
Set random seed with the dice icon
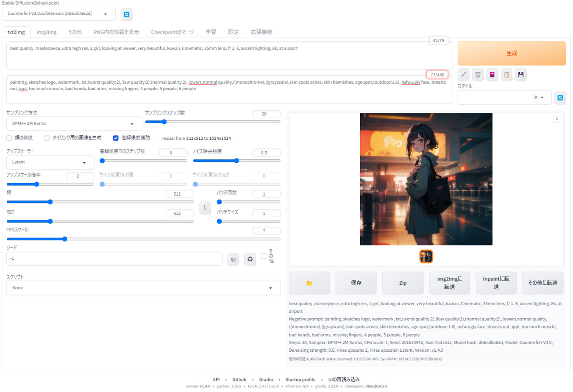tap(233, 259)
